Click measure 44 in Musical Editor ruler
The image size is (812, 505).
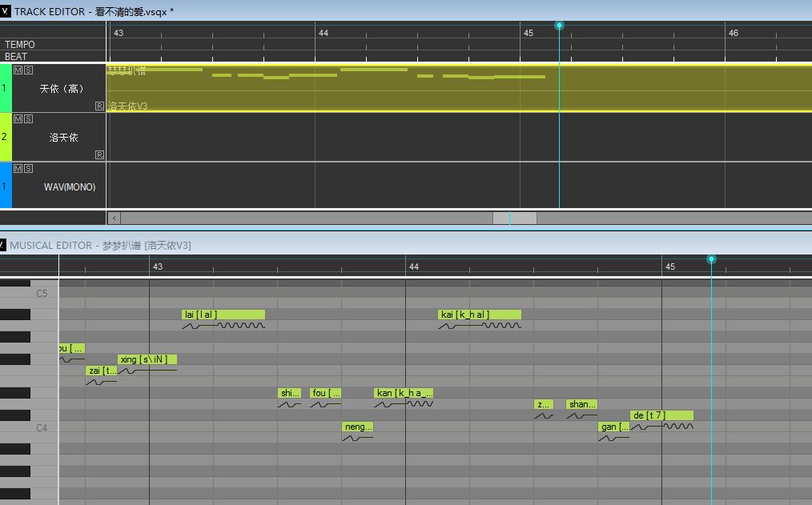coord(414,267)
